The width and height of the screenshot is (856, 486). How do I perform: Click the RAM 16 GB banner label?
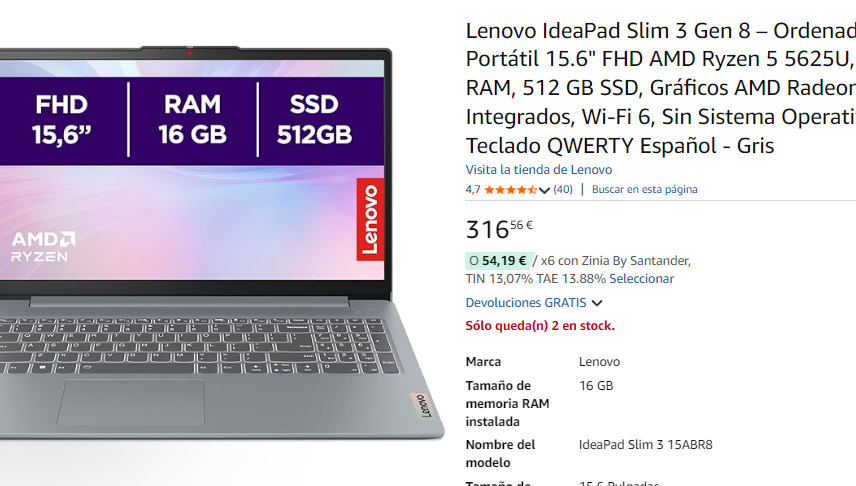point(193,120)
